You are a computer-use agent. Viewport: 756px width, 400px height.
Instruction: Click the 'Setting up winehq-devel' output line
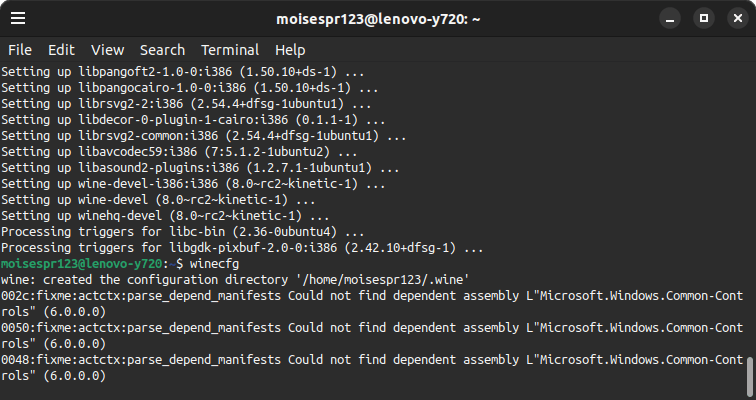click(165, 216)
